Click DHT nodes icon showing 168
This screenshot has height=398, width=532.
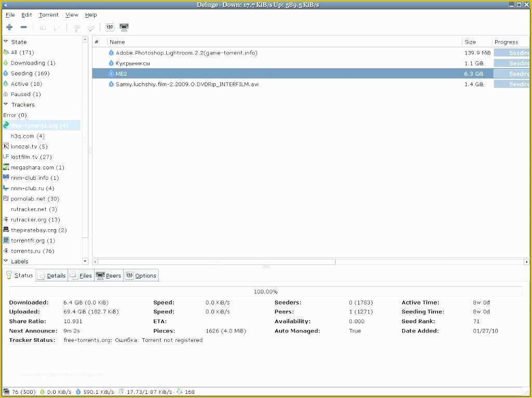coord(179,392)
